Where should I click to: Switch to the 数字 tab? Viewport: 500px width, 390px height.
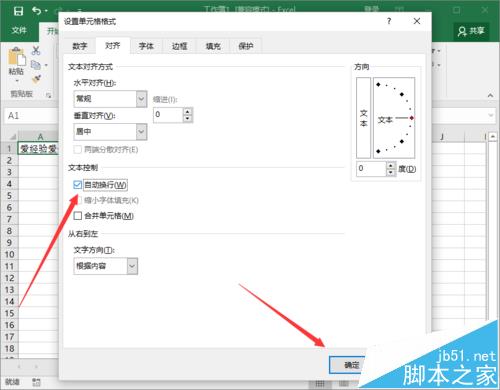click(80, 46)
